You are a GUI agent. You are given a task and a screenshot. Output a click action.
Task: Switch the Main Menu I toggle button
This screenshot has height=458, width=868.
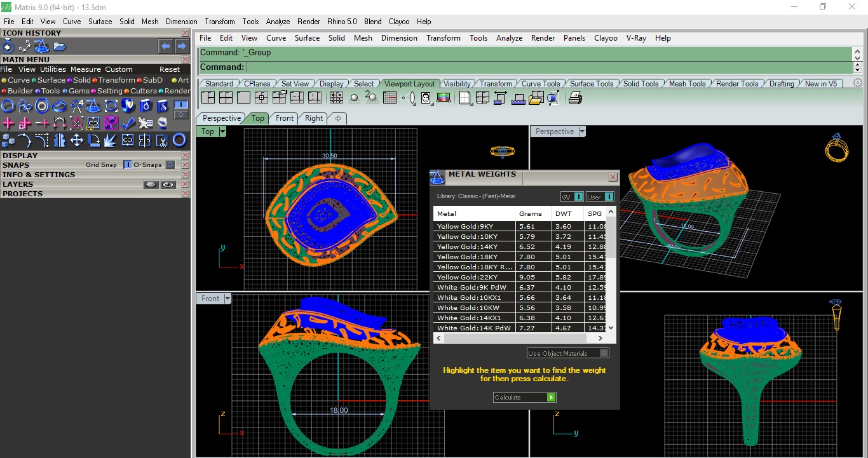[181, 104]
